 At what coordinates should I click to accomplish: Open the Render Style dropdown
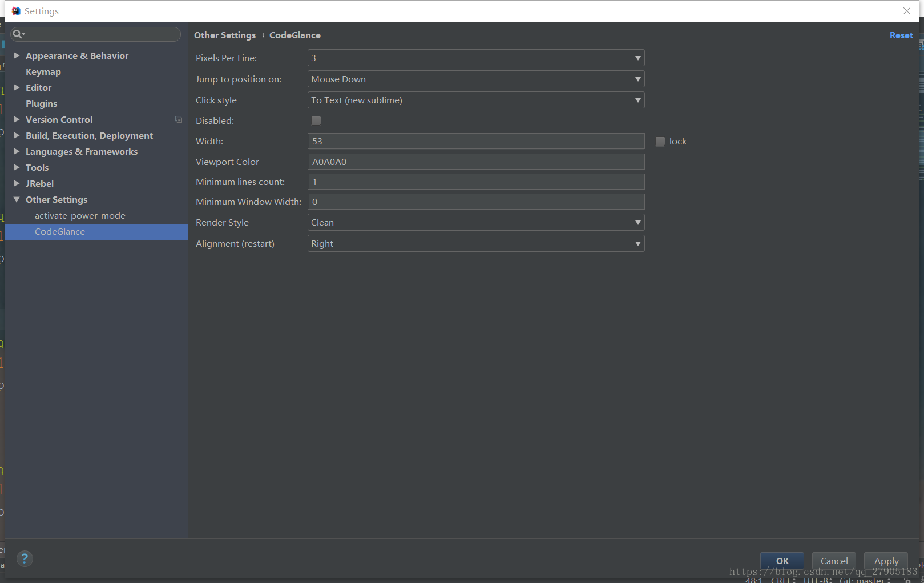click(x=638, y=222)
